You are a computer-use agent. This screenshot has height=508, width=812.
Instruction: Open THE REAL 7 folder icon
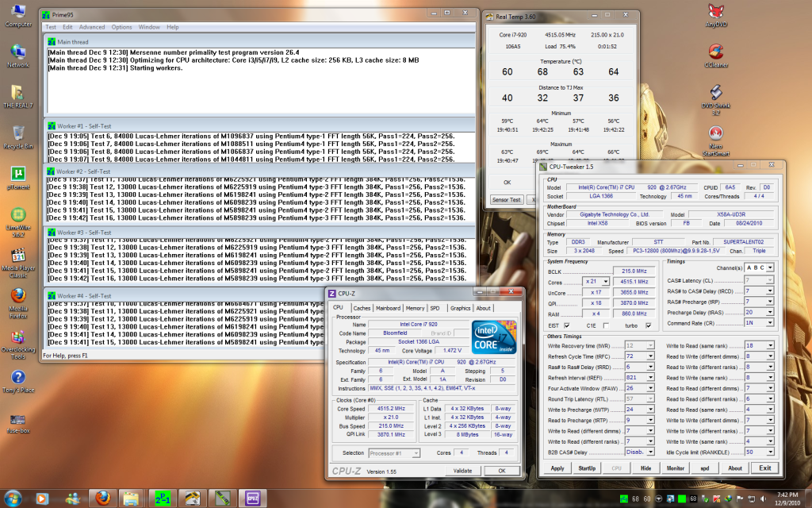[18, 96]
